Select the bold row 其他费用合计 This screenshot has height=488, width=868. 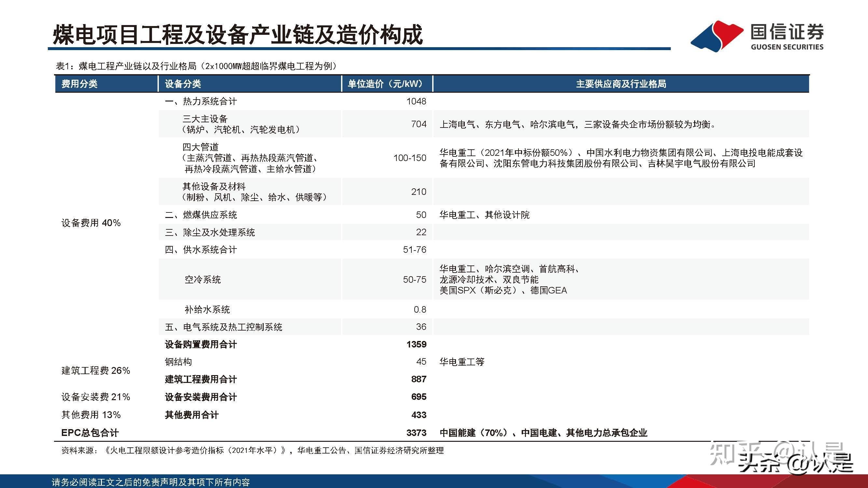(484, 414)
